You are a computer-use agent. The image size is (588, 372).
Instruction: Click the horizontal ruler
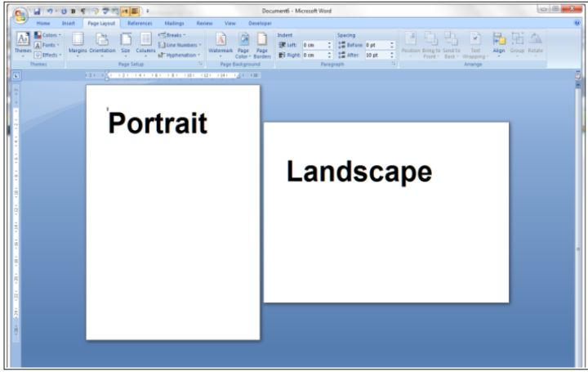[x=173, y=75]
